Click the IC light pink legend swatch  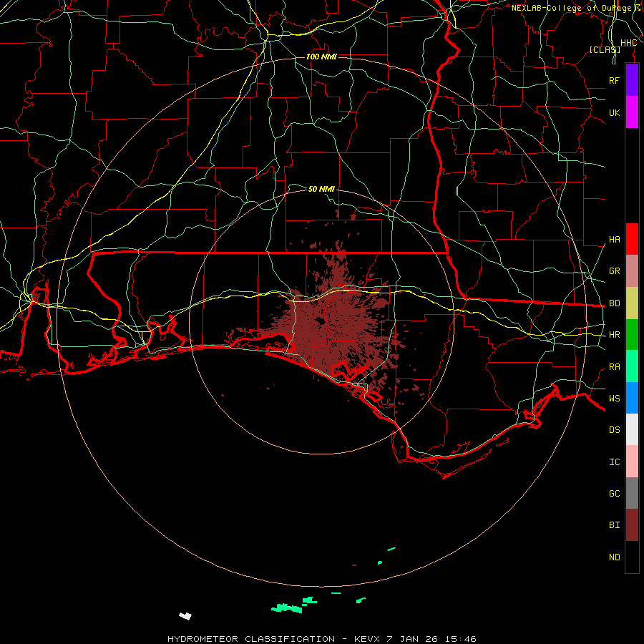click(x=632, y=462)
